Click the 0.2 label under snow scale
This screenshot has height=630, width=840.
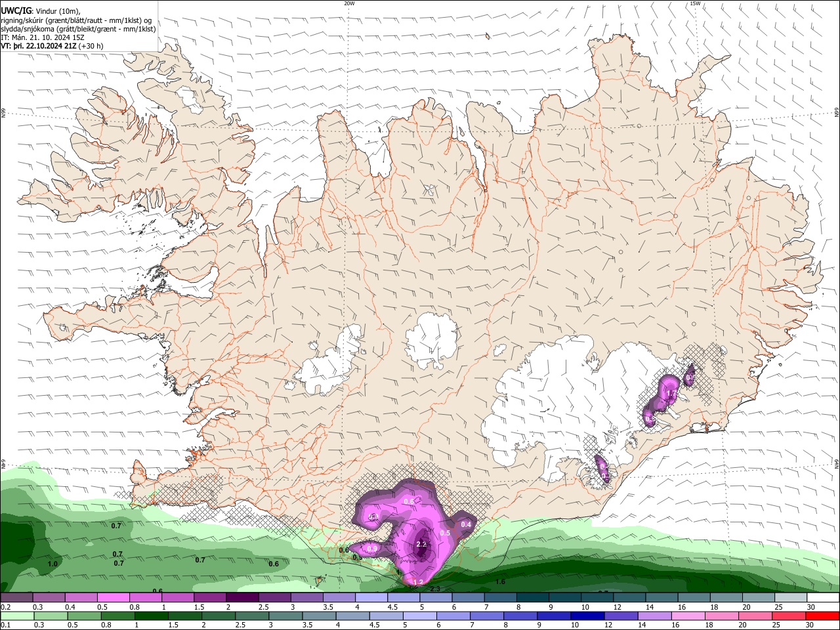5,607
